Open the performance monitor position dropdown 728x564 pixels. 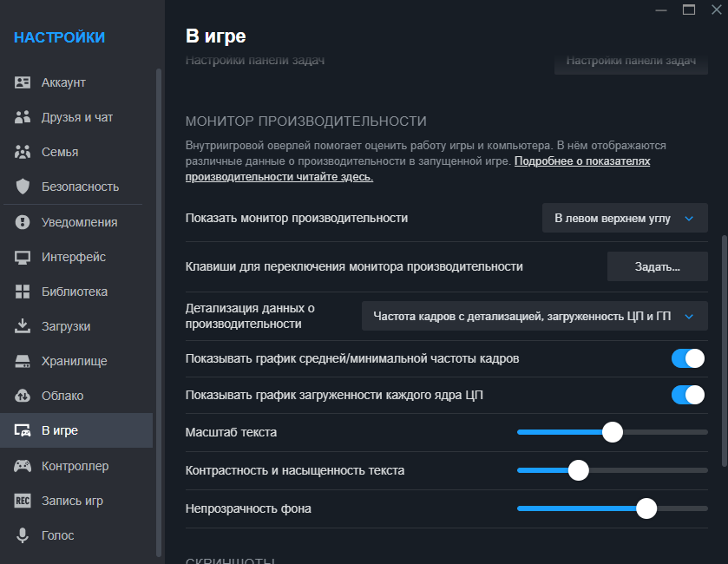pos(625,219)
